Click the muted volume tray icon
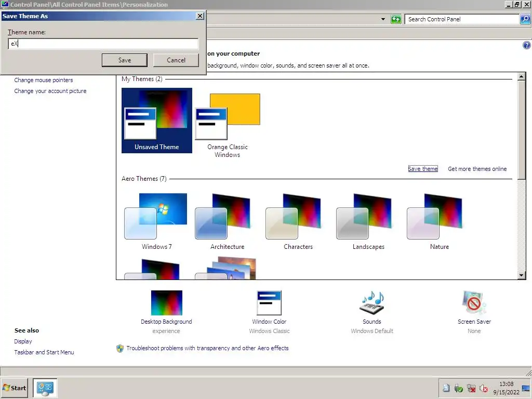 [484, 388]
